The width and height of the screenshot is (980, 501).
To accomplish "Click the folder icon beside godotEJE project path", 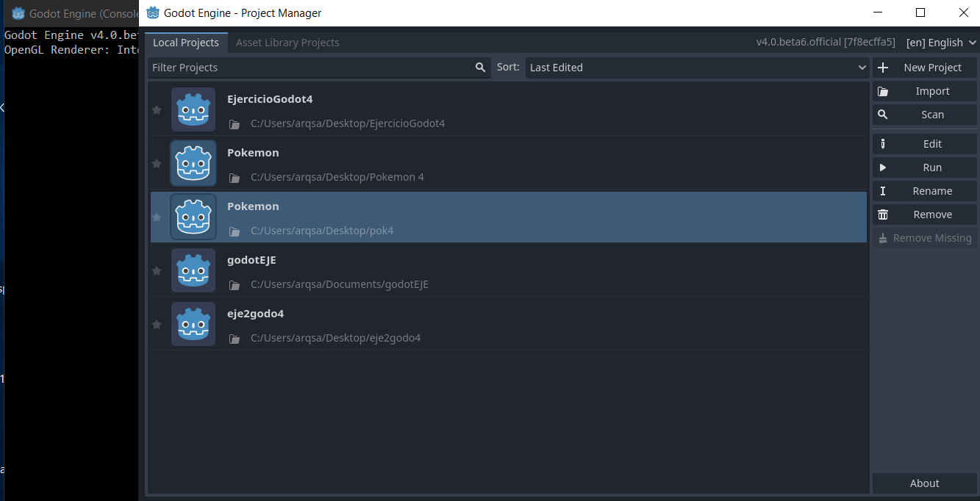I will tap(234, 285).
